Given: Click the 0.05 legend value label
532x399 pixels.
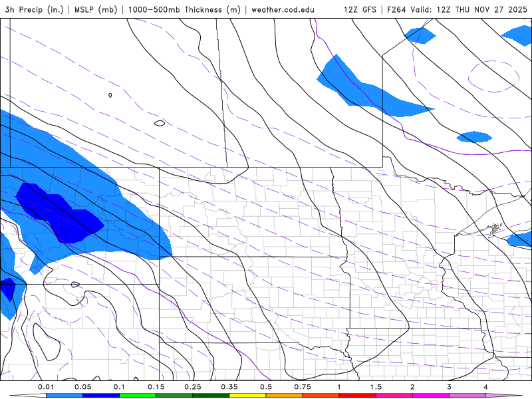Looking at the screenshot, I should 82,387.
